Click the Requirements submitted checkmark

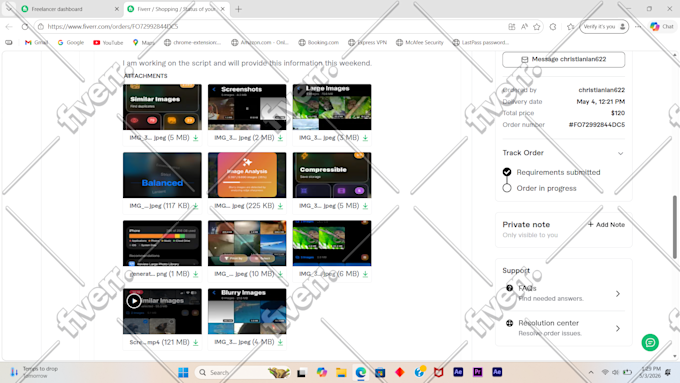[507, 172]
